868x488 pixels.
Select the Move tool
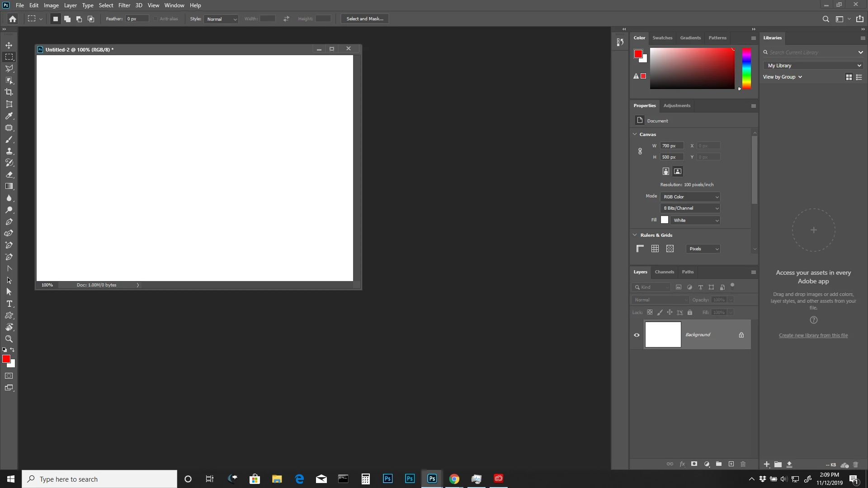tap(9, 45)
